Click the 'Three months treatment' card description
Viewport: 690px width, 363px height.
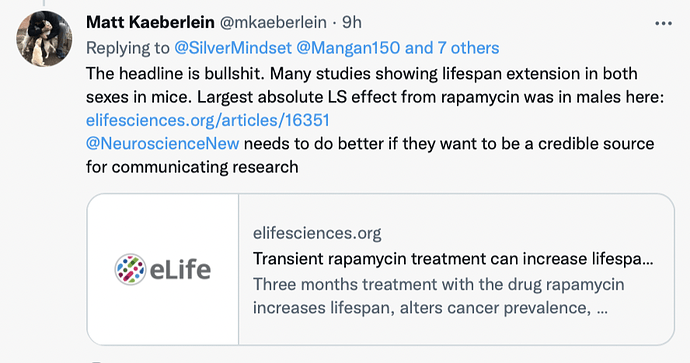438,296
